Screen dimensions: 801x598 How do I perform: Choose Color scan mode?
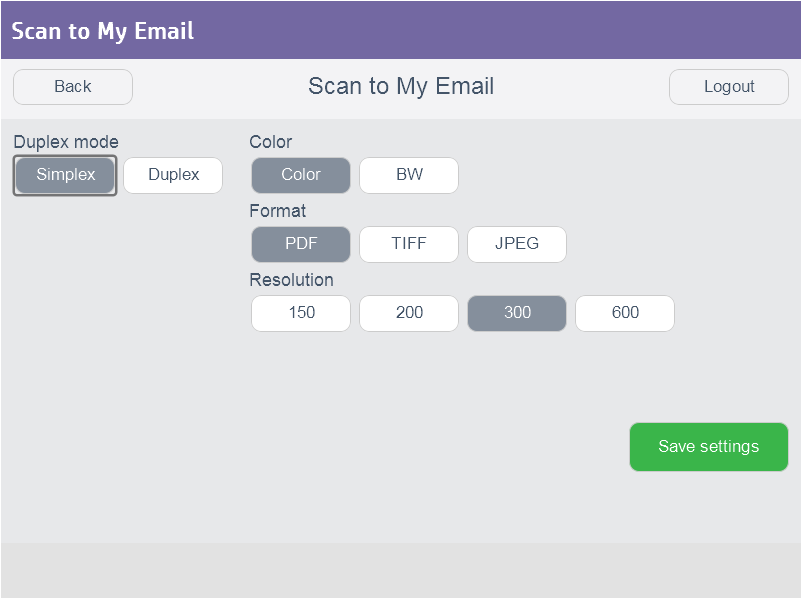click(300, 175)
